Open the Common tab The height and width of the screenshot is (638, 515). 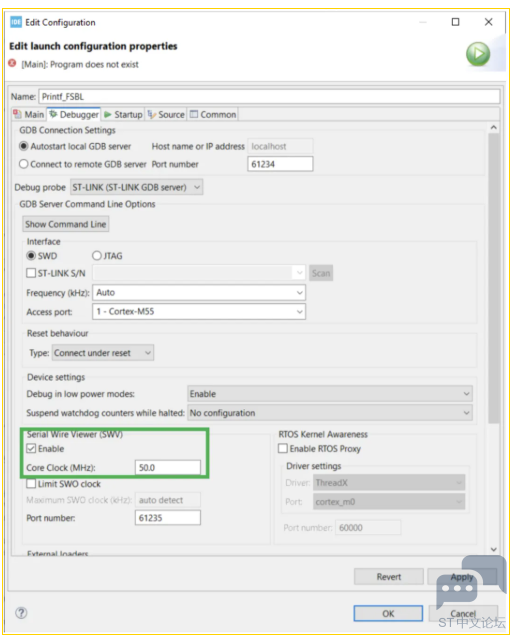pyautogui.click(x=213, y=114)
